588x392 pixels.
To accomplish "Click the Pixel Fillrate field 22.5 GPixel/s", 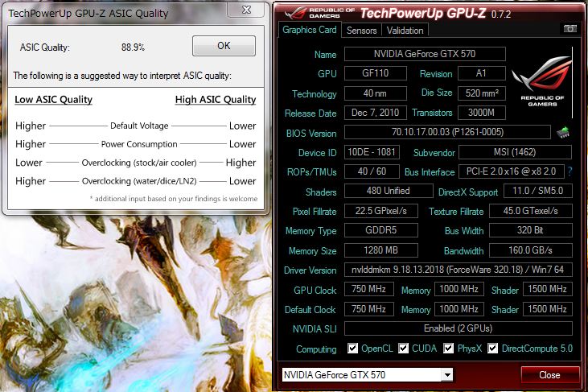I will 381,211.
